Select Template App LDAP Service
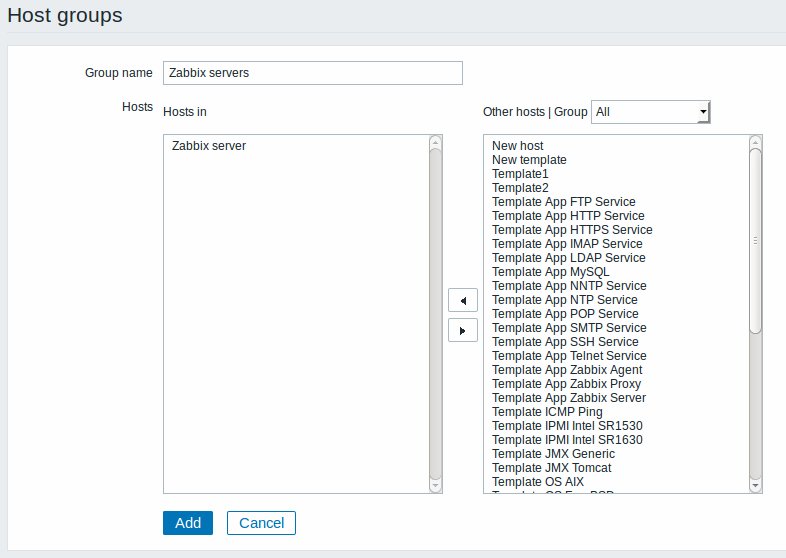The image size is (786, 558). (569, 258)
